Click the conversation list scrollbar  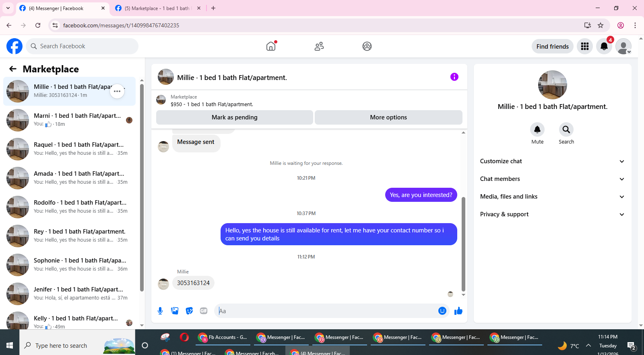coord(142,187)
